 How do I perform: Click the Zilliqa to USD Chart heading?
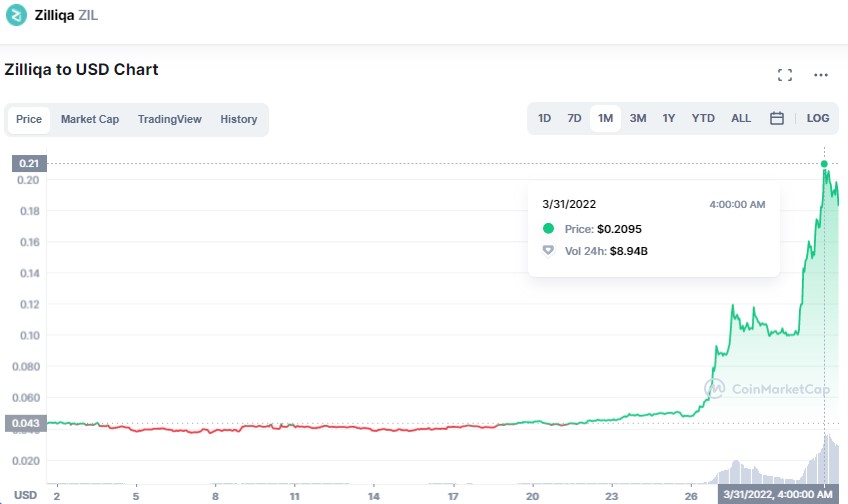[x=81, y=70]
